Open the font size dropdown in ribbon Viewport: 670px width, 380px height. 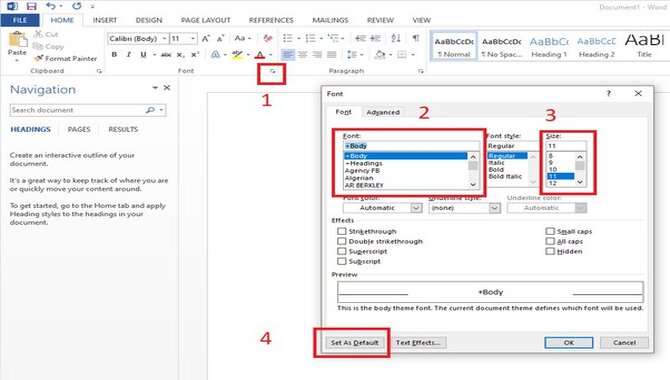point(193,38)
